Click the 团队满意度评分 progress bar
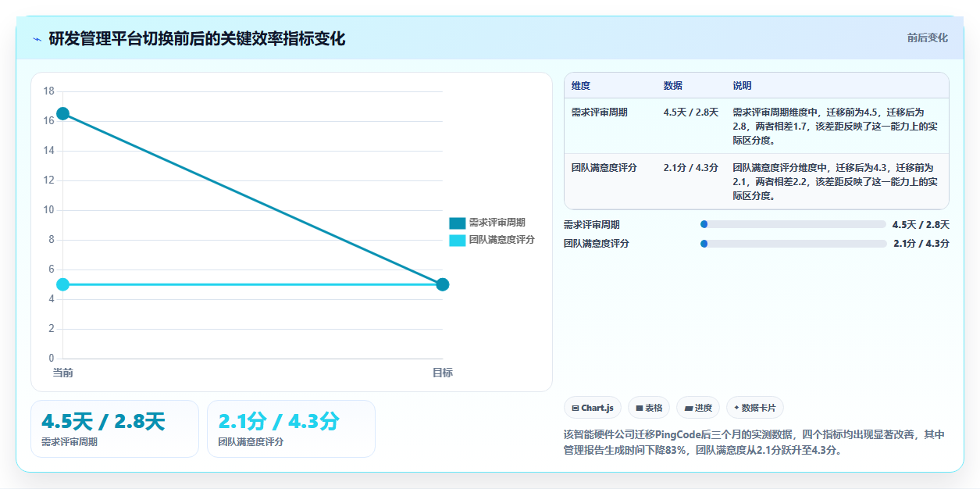 pos(793,243)
